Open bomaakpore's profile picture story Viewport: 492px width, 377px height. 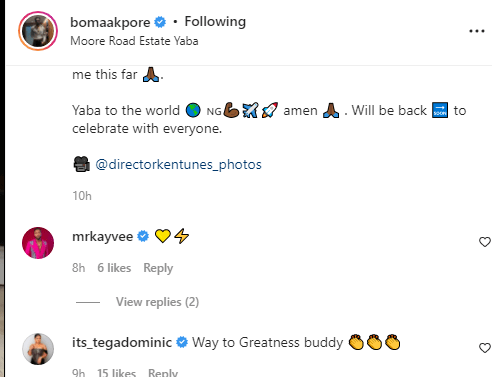[38, 31]
